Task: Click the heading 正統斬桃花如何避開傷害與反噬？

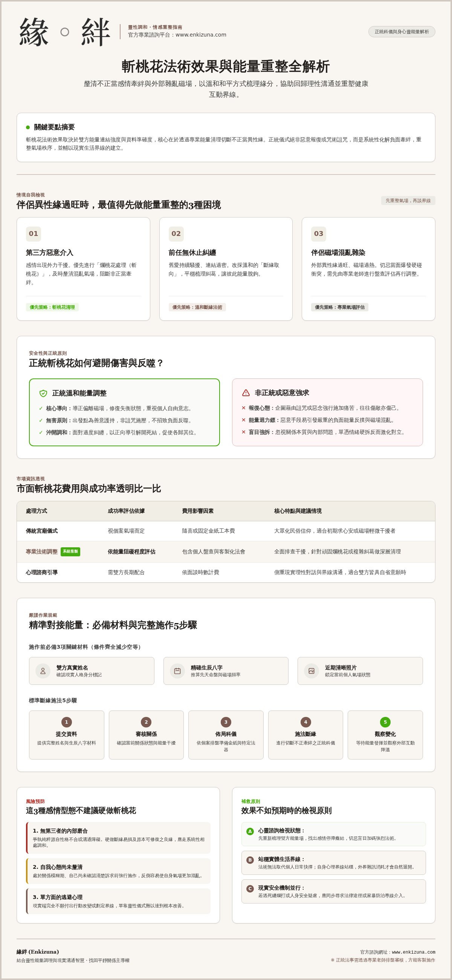Action: pos(96,363)
